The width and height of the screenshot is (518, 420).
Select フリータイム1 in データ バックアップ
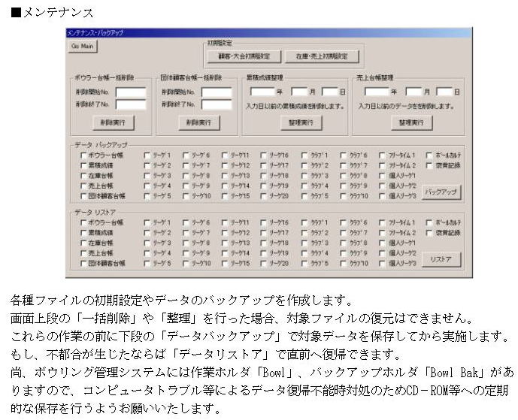[383, 156]
